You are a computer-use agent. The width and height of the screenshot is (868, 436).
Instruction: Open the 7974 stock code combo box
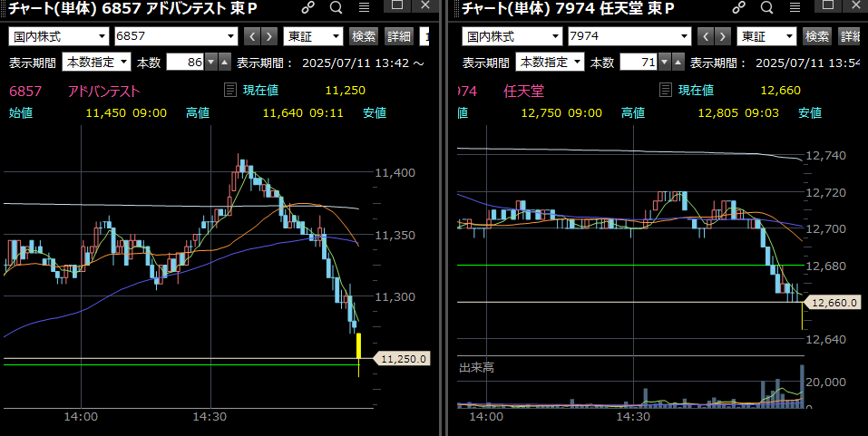630,37
